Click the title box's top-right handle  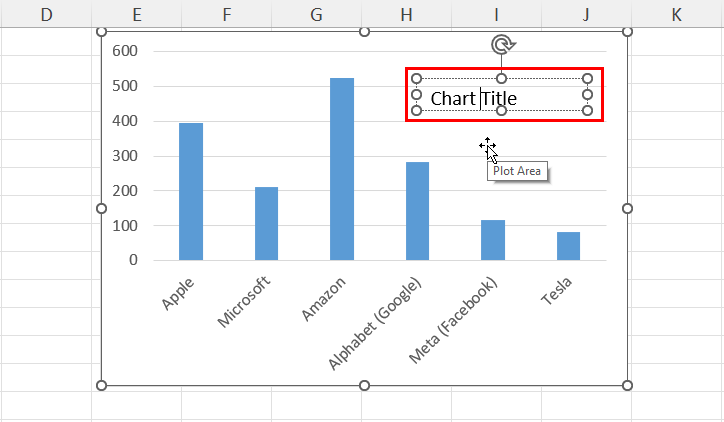[587, 78]
